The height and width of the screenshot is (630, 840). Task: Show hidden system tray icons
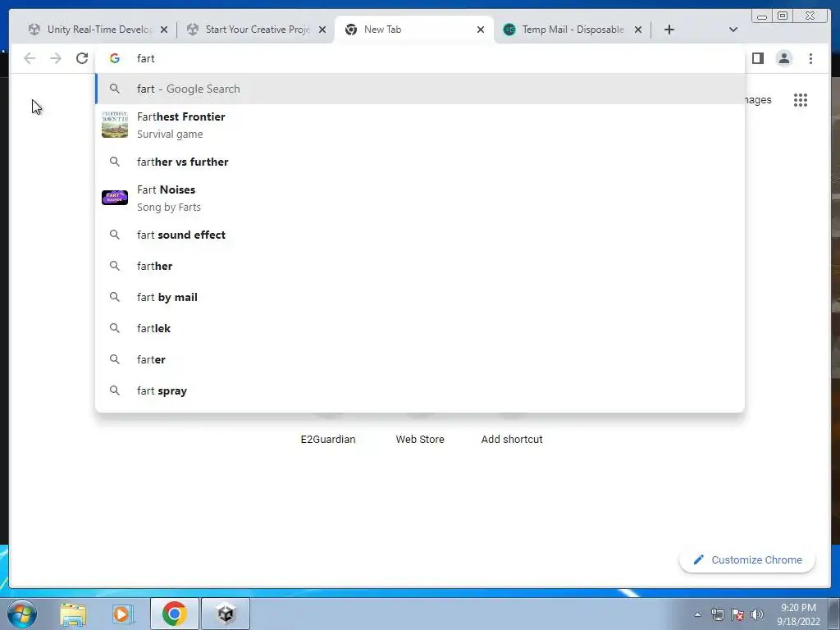pos(697,614)
